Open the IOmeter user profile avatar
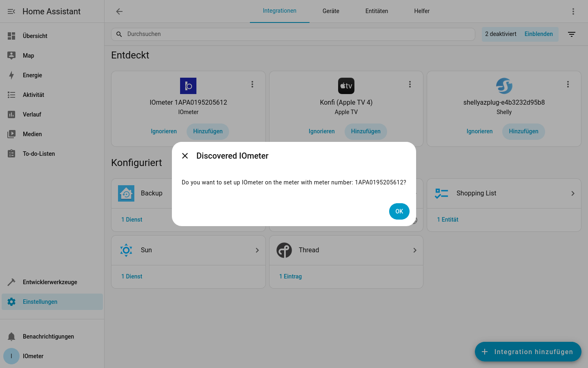The height and width of the screenshot is (368, 588). [x=11, y=356]
